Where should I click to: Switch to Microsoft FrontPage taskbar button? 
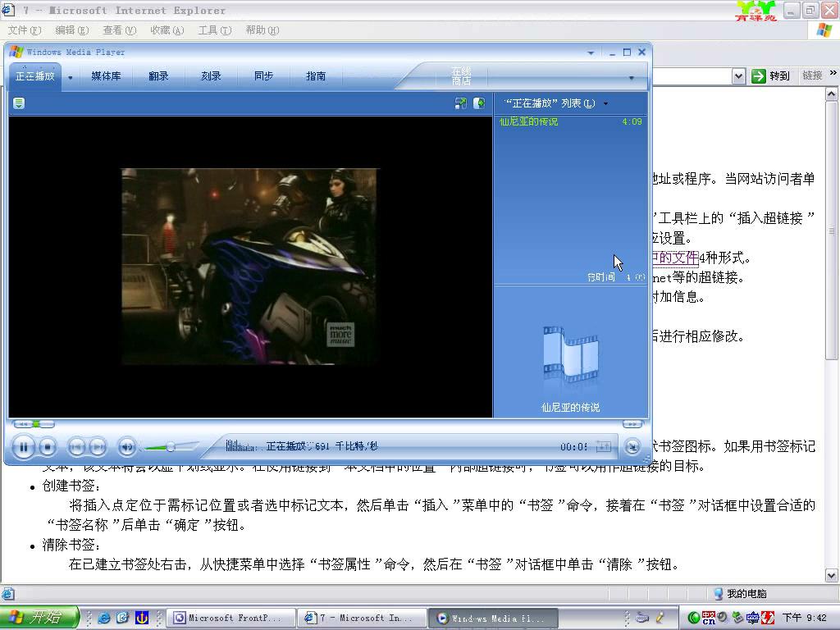point(231,618)
